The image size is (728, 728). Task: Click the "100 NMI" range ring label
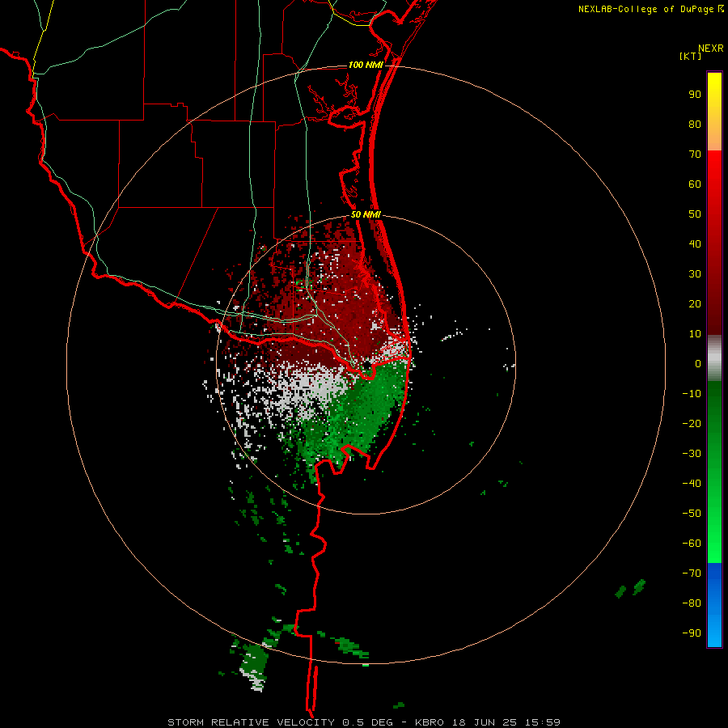click(x=366, y=65)
